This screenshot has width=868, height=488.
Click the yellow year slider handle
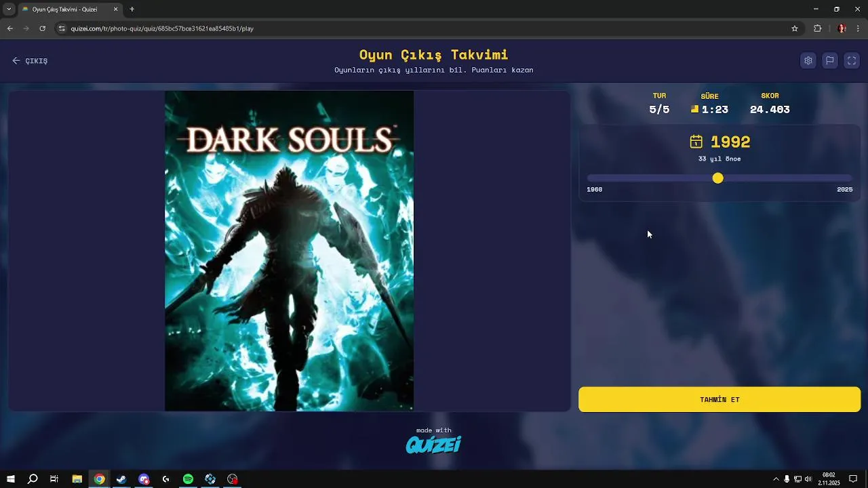pos(717,178)
